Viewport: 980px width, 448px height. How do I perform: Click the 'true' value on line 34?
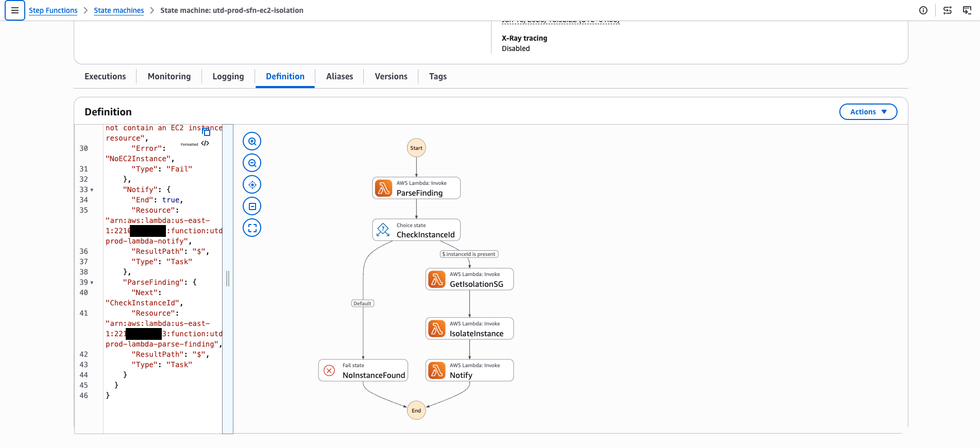171,200
